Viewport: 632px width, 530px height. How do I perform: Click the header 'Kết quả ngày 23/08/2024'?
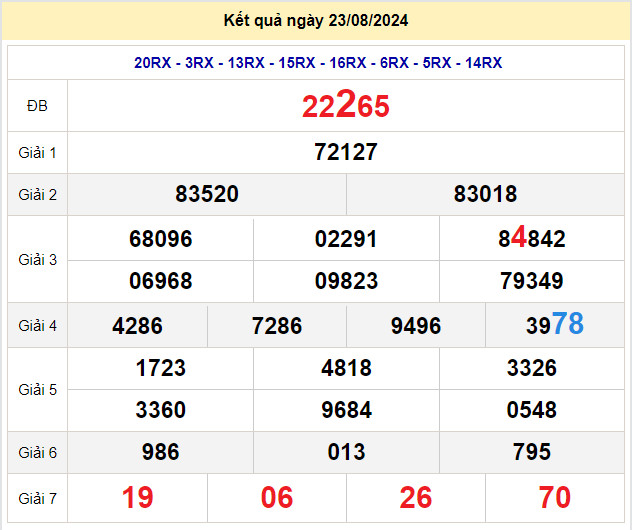[x=316, y=21]
